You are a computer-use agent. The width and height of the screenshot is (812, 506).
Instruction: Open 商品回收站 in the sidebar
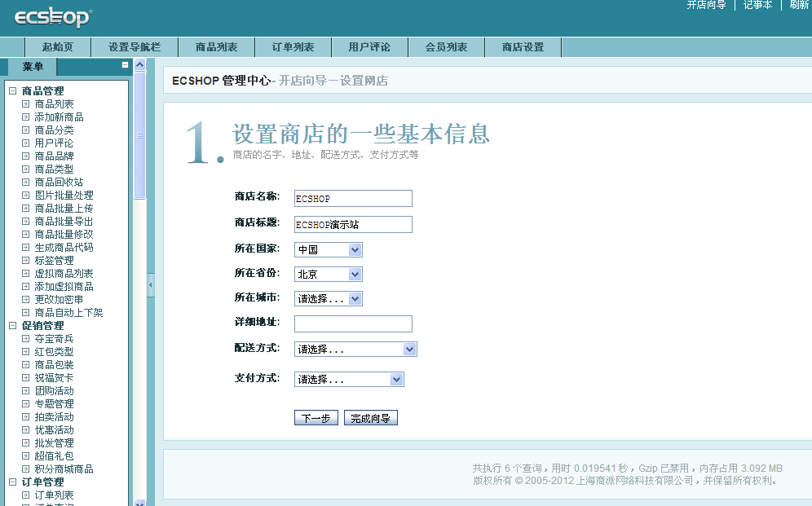[59, 183]
